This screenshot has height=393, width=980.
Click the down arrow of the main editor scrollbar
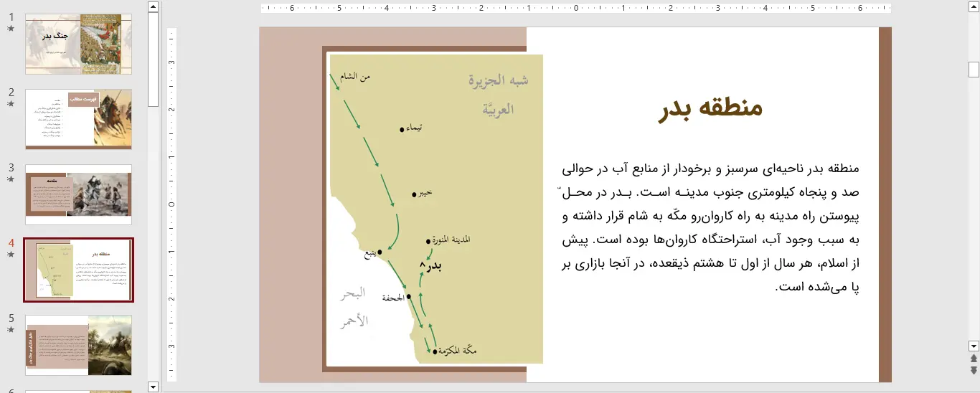point(974,346)
